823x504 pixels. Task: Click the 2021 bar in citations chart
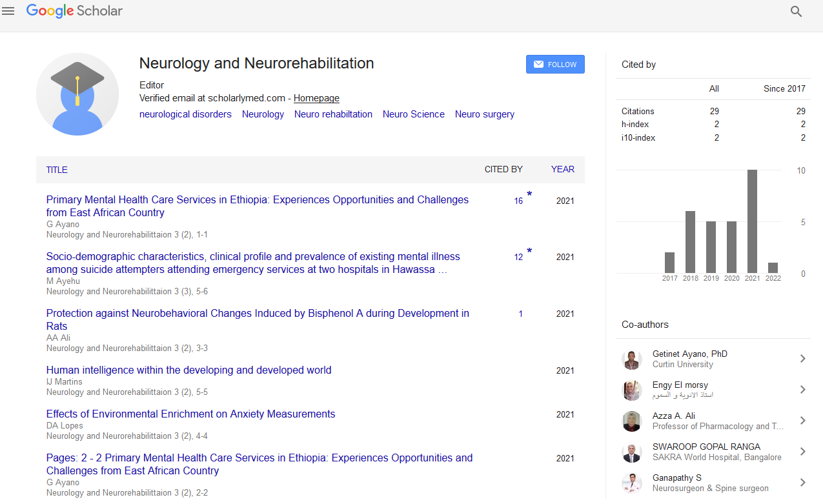pos(752,221)
